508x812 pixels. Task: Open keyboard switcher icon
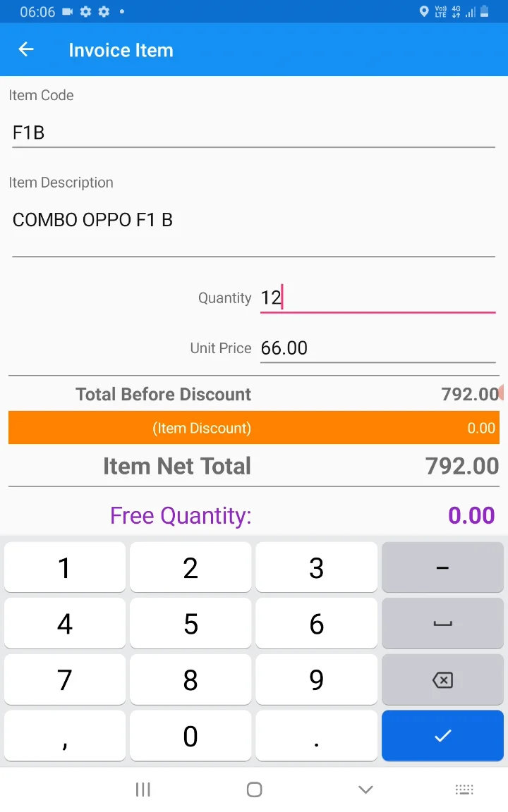click(464, 789)
